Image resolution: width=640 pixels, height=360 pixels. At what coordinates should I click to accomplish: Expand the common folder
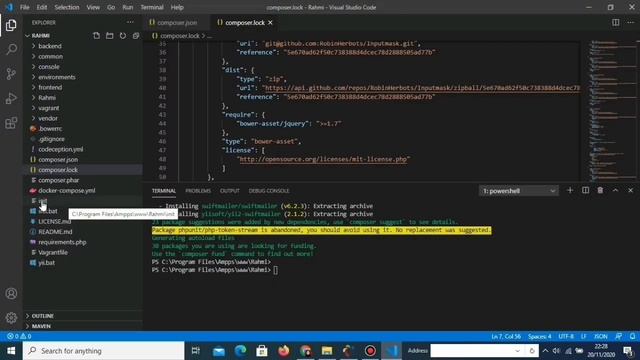51,56
